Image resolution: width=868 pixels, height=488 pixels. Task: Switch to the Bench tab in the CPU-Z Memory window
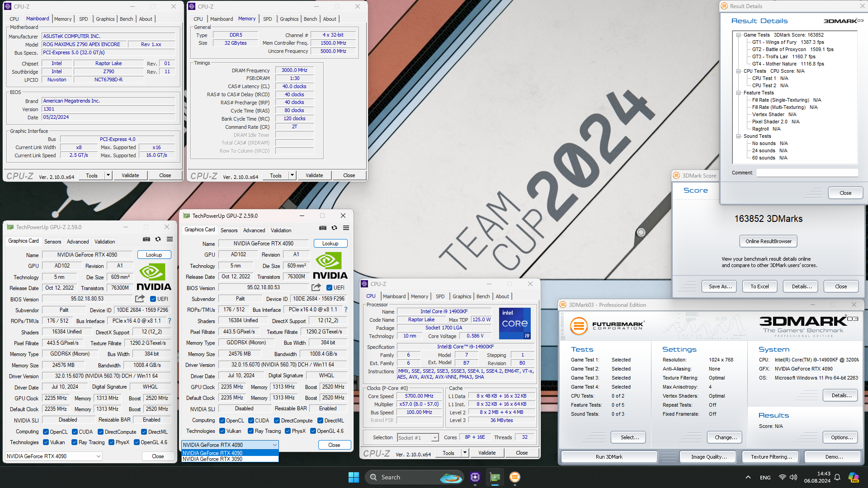(310, 19)
